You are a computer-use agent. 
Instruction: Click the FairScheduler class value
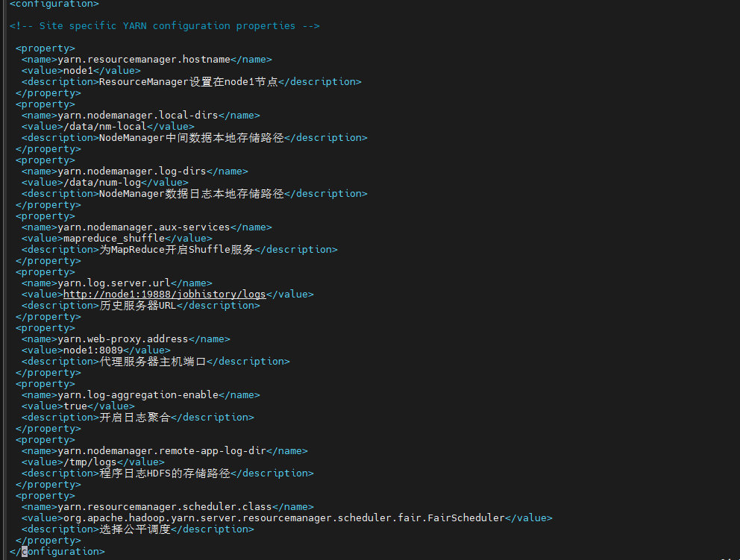coord(284,518)
